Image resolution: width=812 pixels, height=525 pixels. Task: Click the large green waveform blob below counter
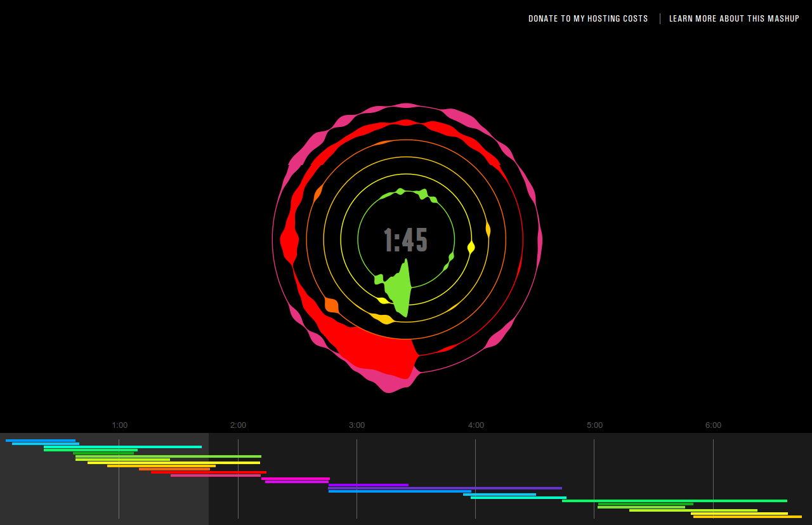[x=400, y=289]
